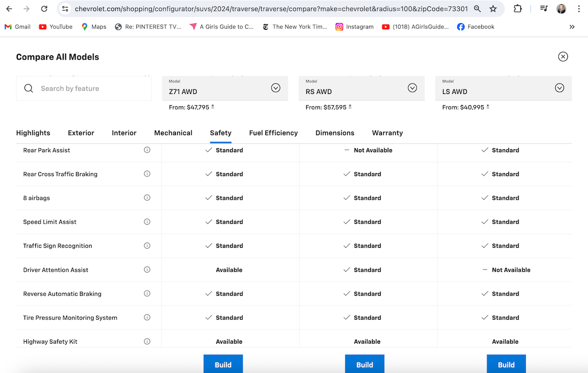Click the info icon beside Rear Park Assist
This screenshot has width=588, height=373.
(x=147, y=150)
